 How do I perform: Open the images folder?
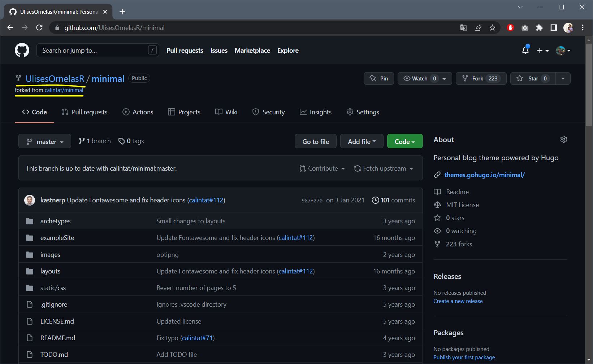(50, 255)
